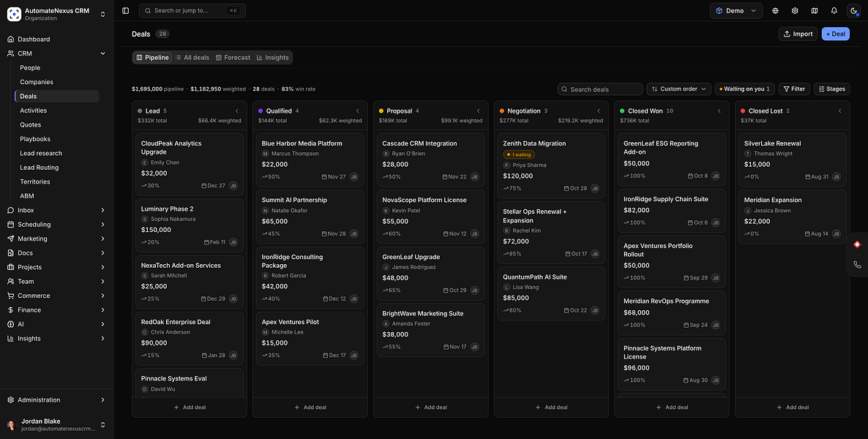
Task: Switch to the Pipeline tab
Action: (152, 58)
